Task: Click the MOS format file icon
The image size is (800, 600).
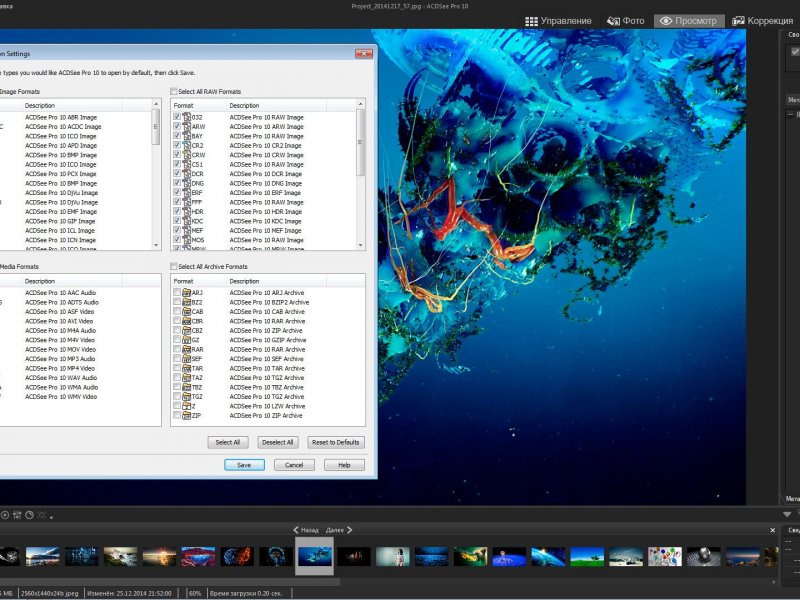Action: 187,240
